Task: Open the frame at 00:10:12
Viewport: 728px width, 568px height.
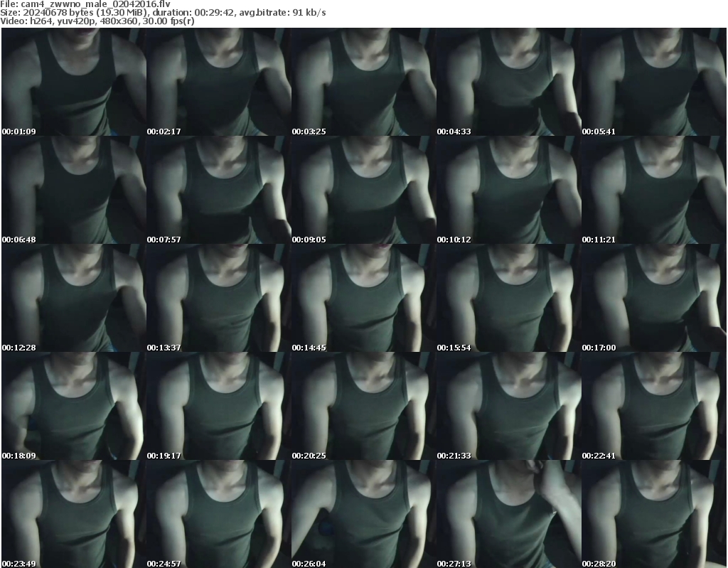Action: pyautogui.click(x=509, y=190)
